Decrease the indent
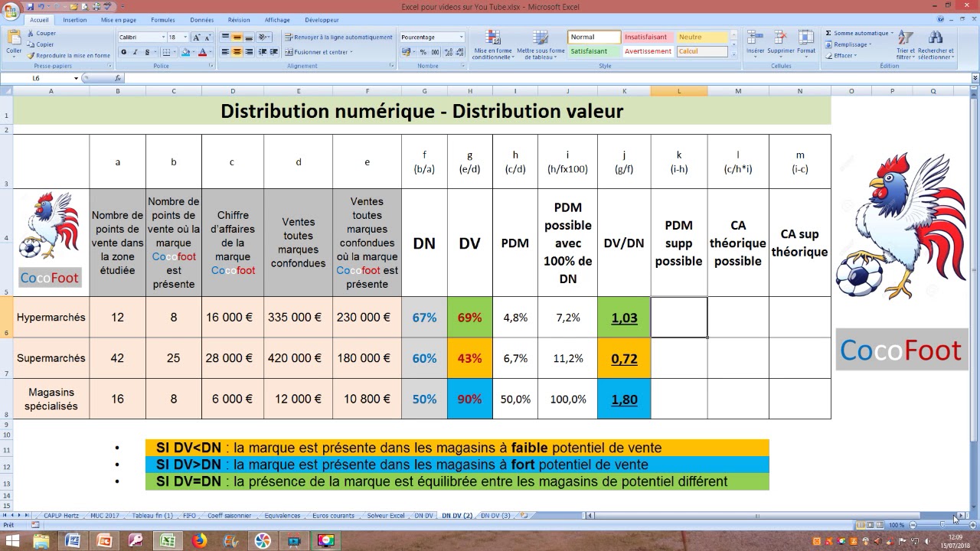 263,52
